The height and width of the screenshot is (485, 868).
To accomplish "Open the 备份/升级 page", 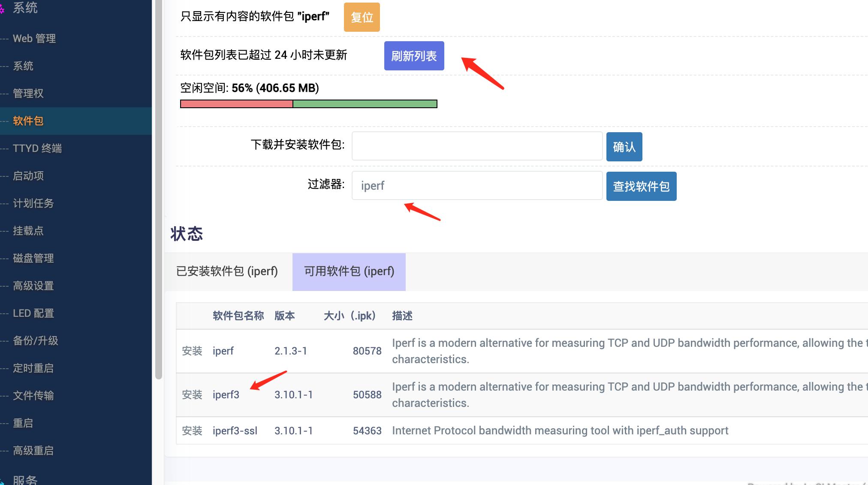I will (35, 340).
